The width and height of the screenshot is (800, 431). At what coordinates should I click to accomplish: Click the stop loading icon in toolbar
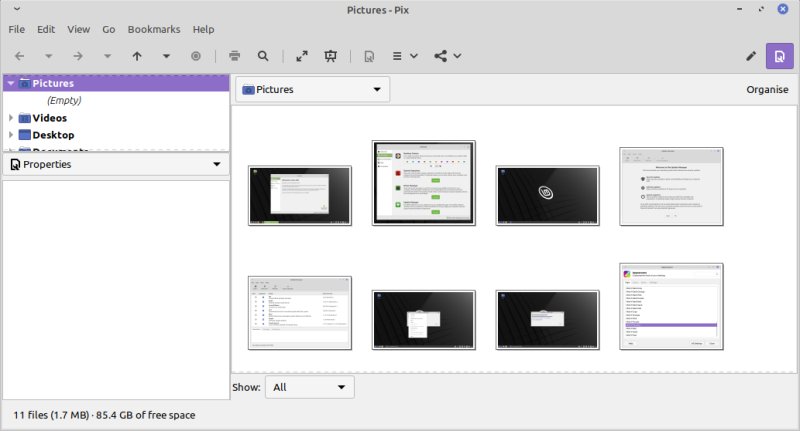tap(196, 56)
